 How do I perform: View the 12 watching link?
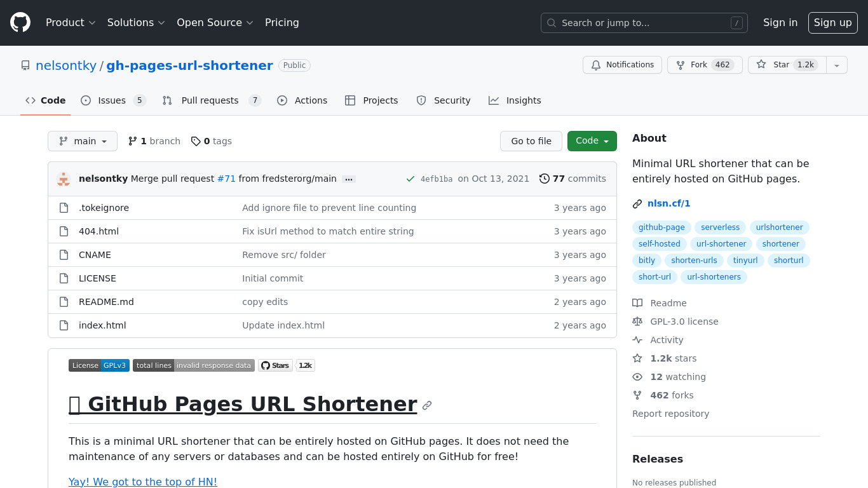[669, 377]
